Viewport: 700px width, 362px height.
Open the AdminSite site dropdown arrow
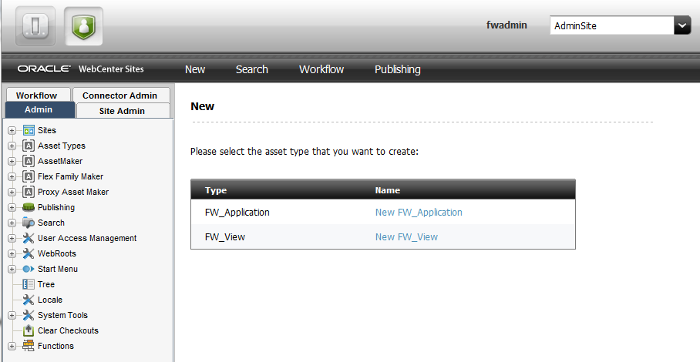682,25
